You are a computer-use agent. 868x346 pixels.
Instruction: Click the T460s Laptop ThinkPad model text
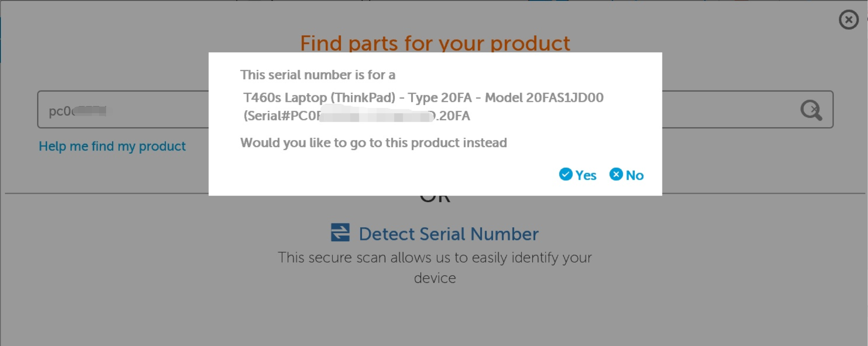click(319, 98)
